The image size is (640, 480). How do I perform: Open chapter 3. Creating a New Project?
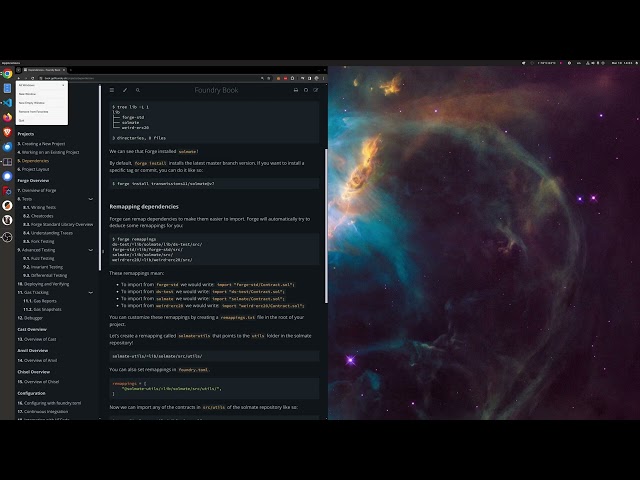click(x=41, y=144)
